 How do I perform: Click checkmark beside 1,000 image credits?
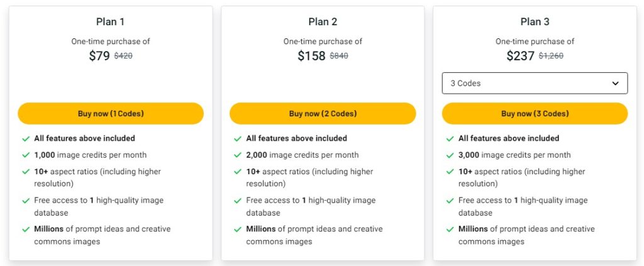click(x=26, y=155)
